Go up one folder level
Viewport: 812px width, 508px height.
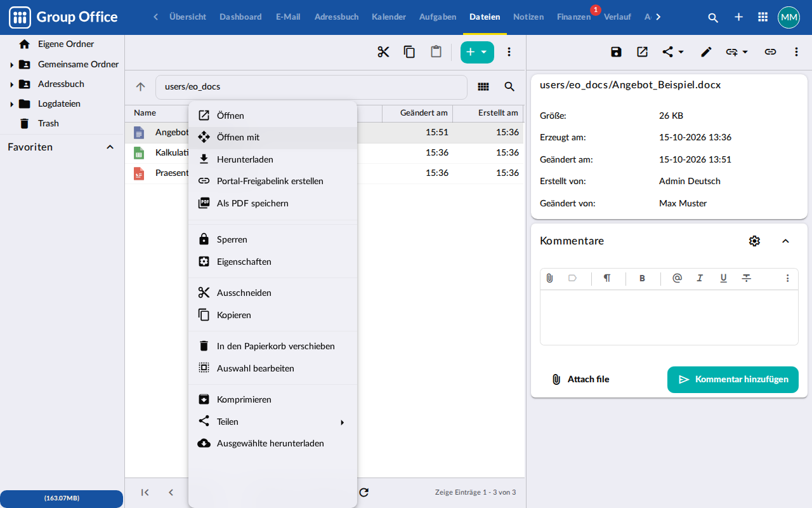pos(141,87)
